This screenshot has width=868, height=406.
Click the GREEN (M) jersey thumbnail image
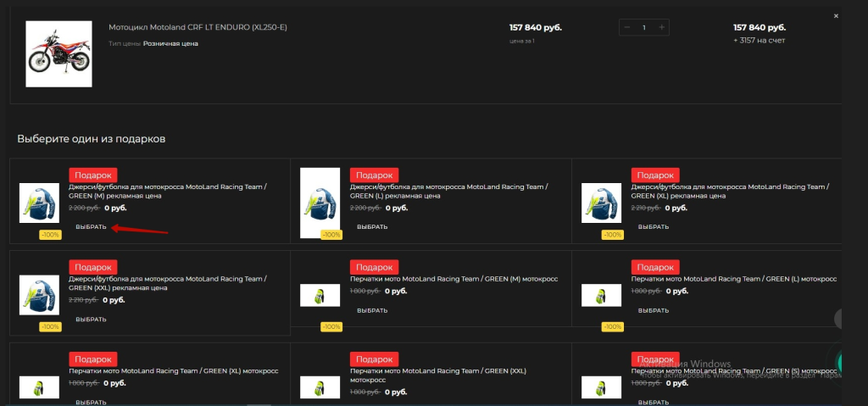39,203
